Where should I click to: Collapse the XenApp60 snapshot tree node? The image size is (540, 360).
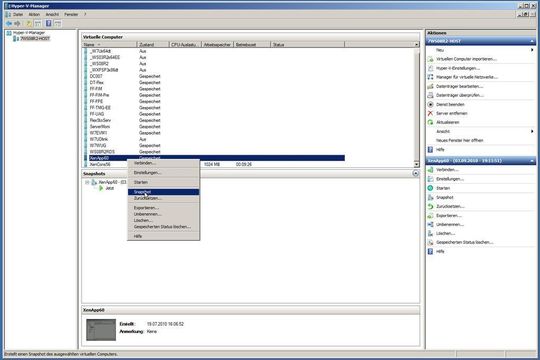pyautogui.click(x=87, y=182)
